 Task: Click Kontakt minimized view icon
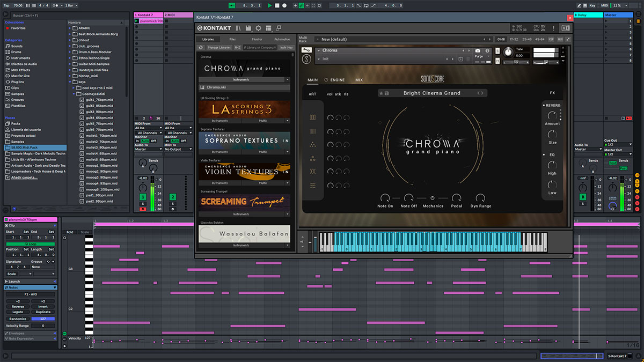pyautogui.click(x=278, y=28)
